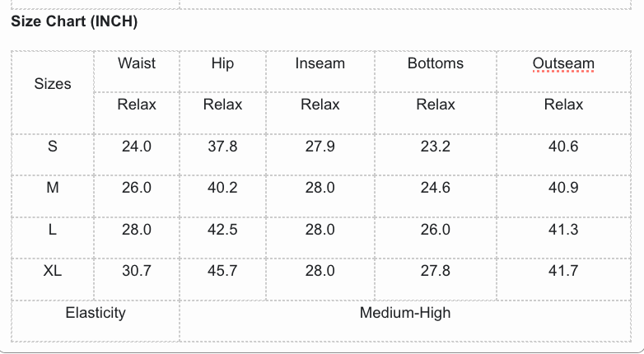Viewport: 644px width, 354px height.
Task: Click the Hip column header
Action: click(x=222, y=63)
